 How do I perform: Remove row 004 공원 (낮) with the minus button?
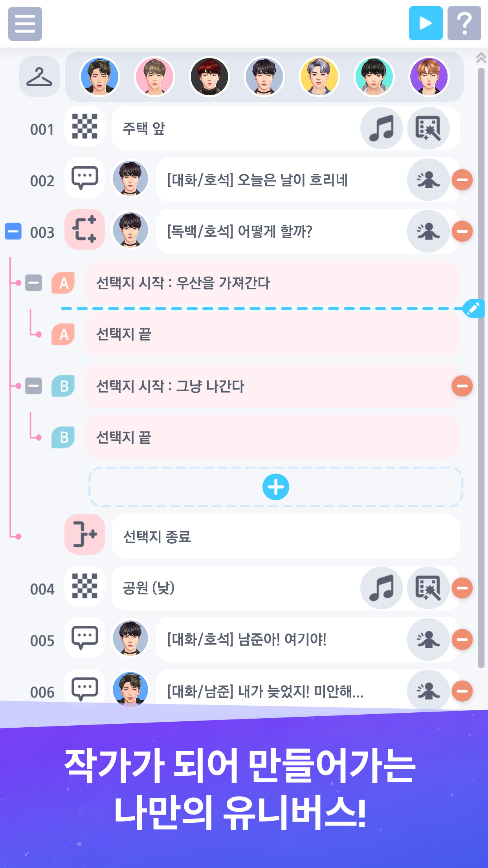point(462,588)
